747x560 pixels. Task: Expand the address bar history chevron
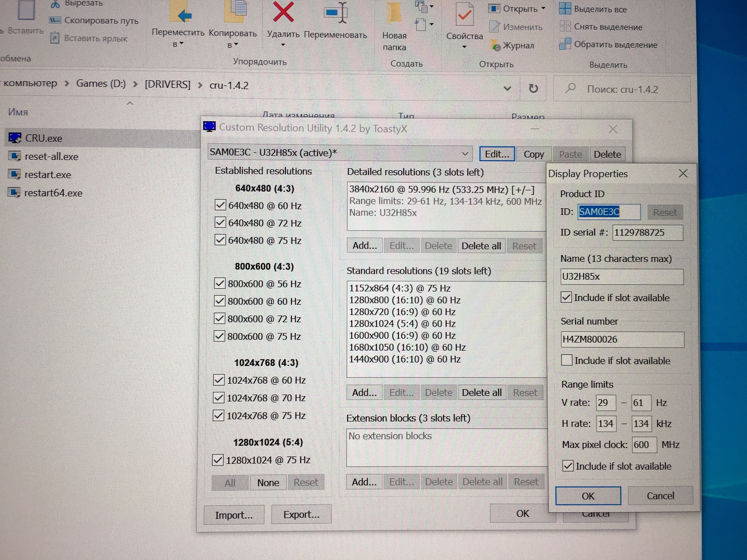tap(507, 89)
